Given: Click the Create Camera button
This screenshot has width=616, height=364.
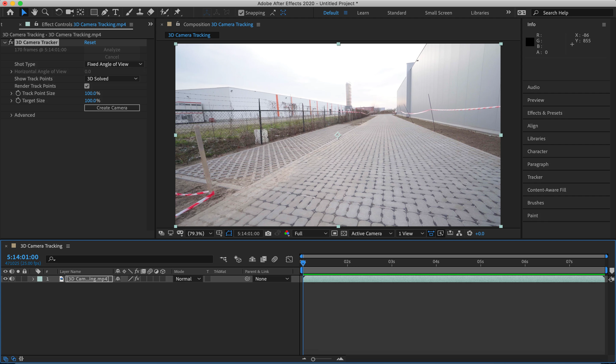Looking at the screenshot, I should tap(112, 108).
